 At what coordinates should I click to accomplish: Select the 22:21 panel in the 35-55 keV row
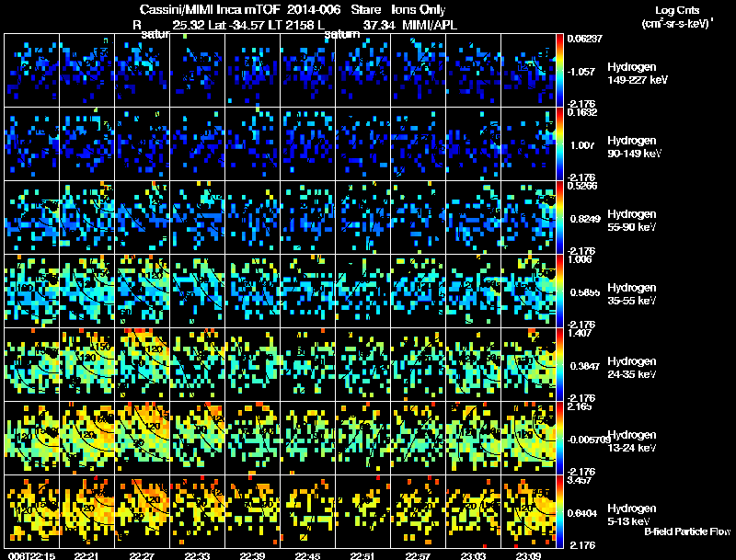[x=86, y=291]
